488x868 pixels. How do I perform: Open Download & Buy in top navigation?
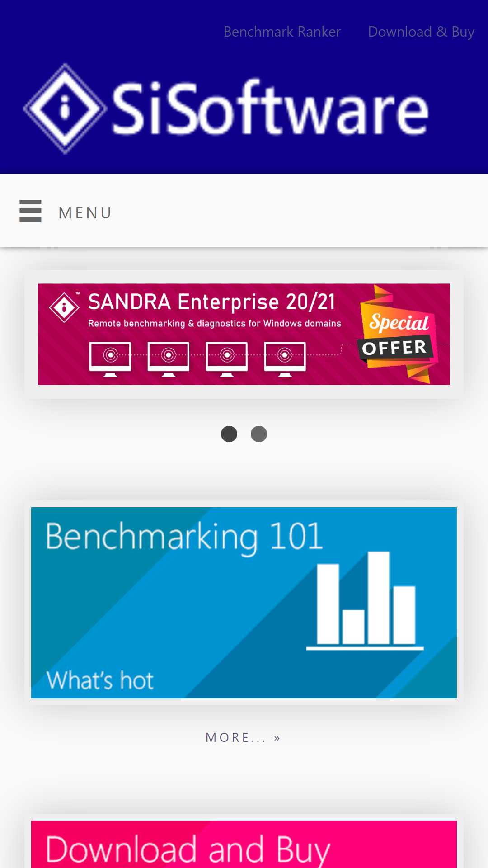pos(421,32)
